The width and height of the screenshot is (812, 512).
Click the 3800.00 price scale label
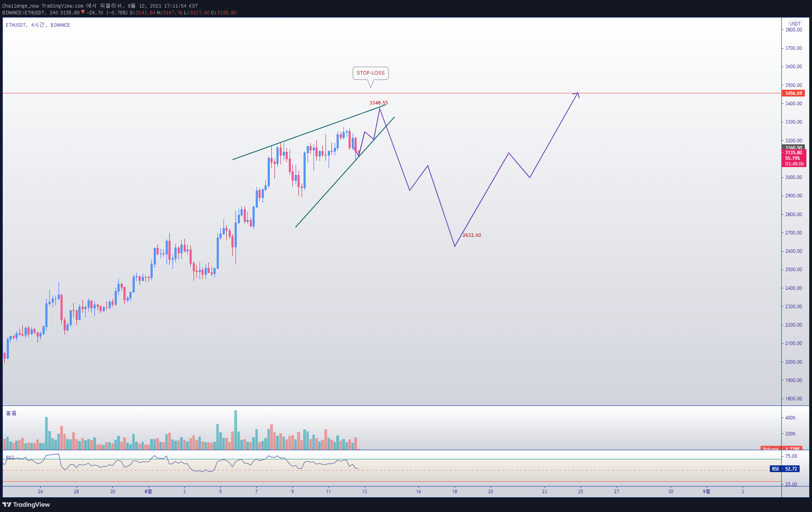click(x=793, y=30)
